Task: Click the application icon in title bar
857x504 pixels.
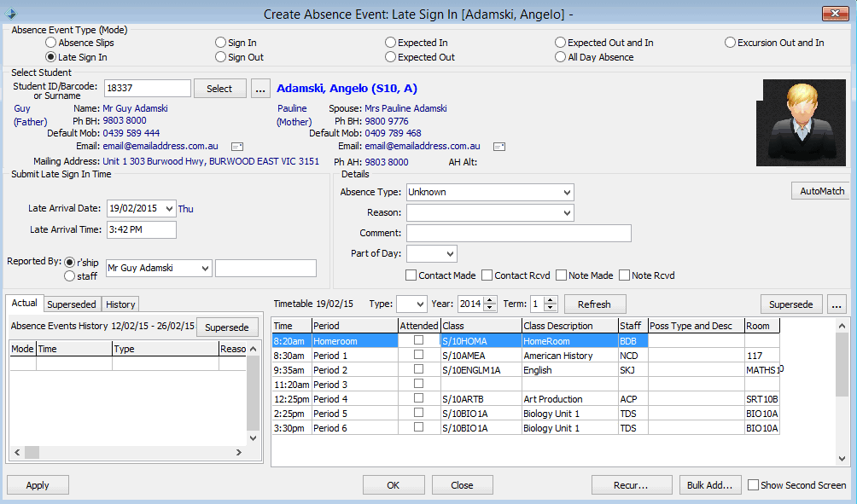Action: [x=10, y=14]
